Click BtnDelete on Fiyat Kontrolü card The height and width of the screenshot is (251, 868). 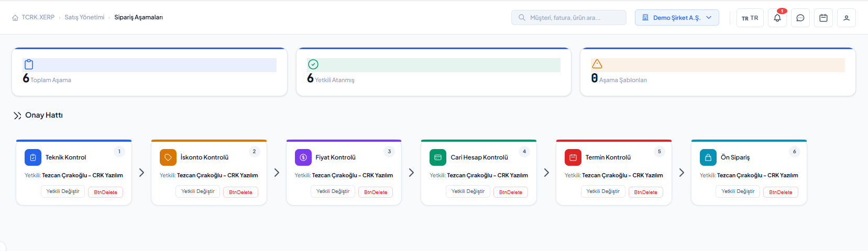pos(376,192)
